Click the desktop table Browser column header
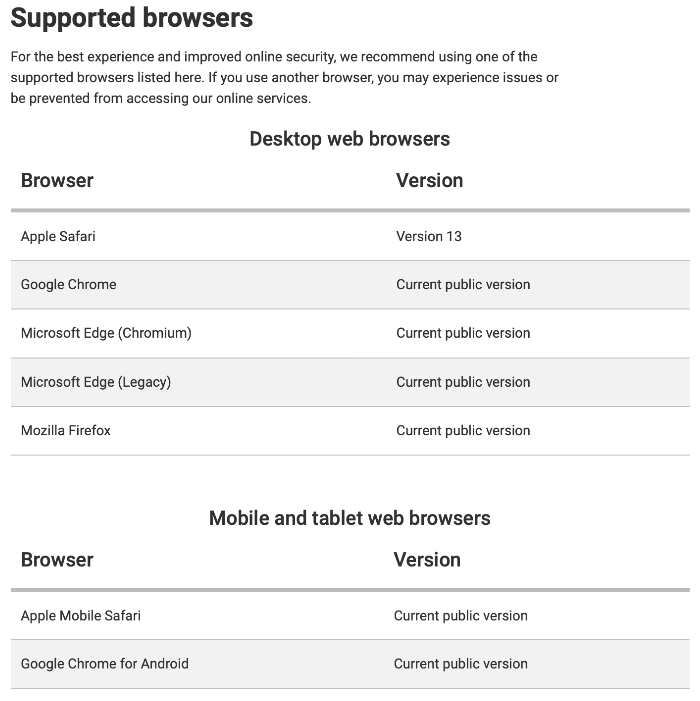Viewport: 700px width, 701px height. pyautogui.click(x=57, y=181)
